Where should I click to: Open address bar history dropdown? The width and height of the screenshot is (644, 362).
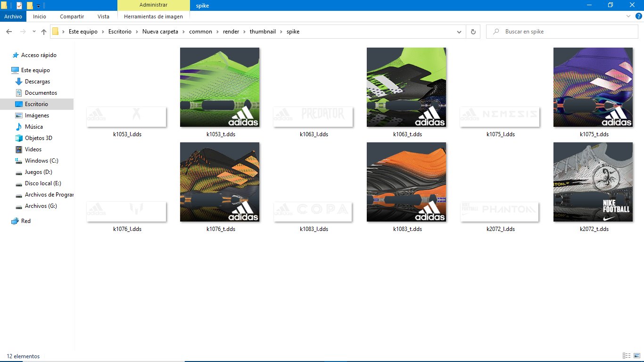pyautogui.click(x=460, y=32)
